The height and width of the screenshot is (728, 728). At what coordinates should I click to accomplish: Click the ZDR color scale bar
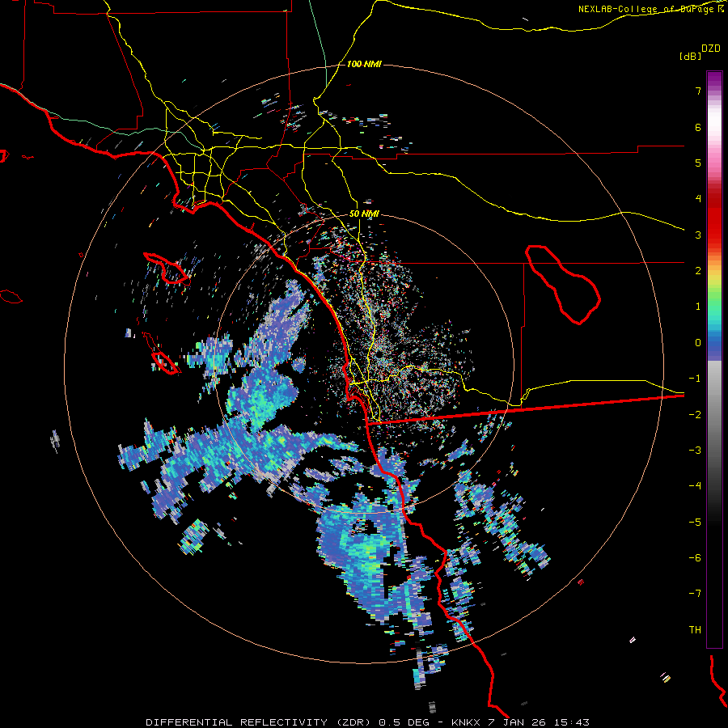714,359
